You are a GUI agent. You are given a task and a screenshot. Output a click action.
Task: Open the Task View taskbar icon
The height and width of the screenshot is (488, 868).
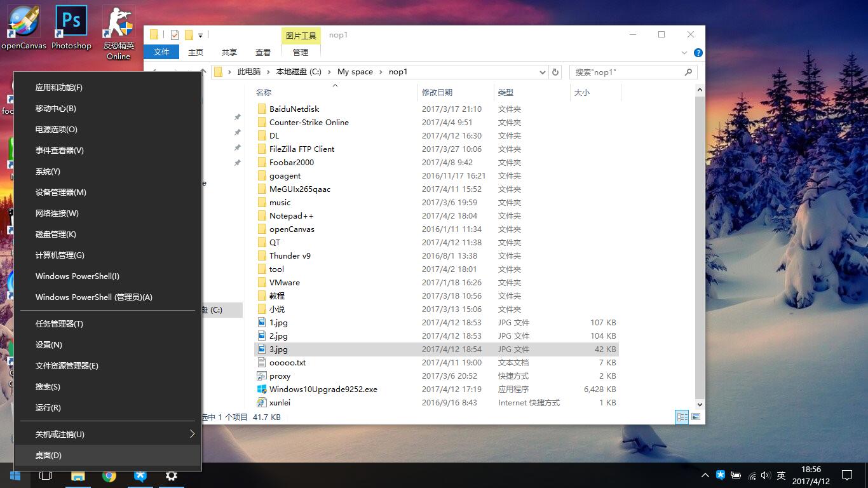(x=45, y=476)
